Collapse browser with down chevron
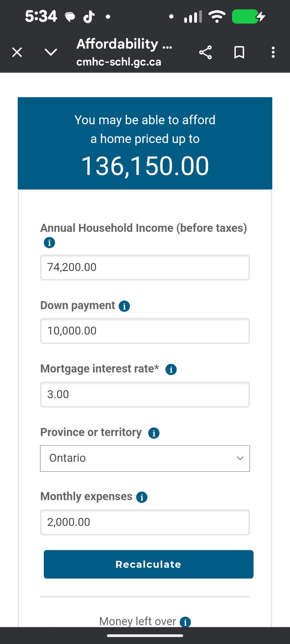Screen dimensions: 290x644 [x=51, y=52]
